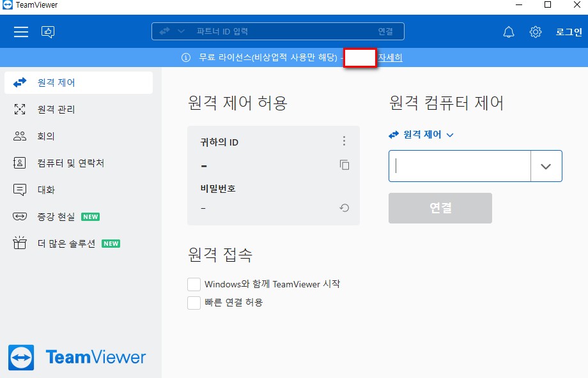Click the NEW badge beside 증강 현실

coord(90,217)
